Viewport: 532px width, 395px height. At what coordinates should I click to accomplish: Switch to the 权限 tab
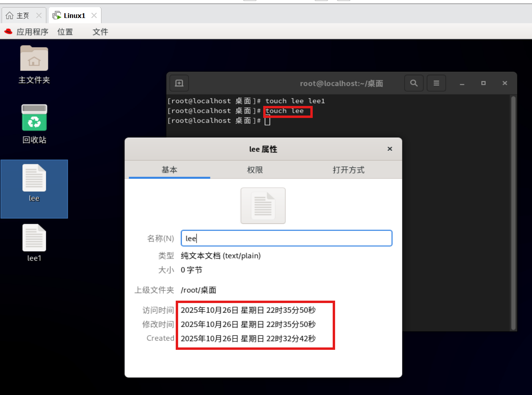coord(255,170)
